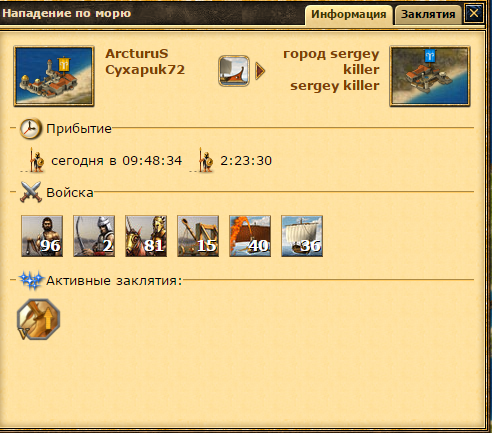Open the sergey killer player link
The width and height of the screenshot is (492, 433).
(335, 86)
